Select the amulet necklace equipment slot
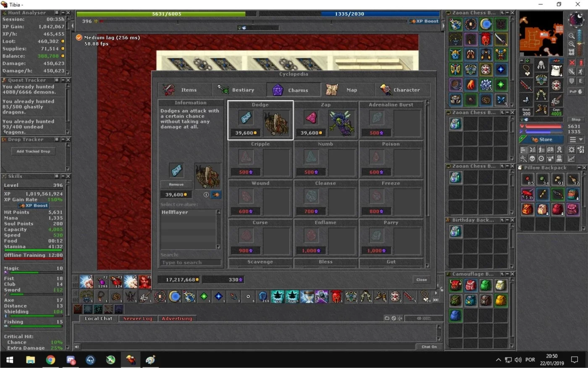The width and height of the screenshot is (588, 368). coord(527,70)
